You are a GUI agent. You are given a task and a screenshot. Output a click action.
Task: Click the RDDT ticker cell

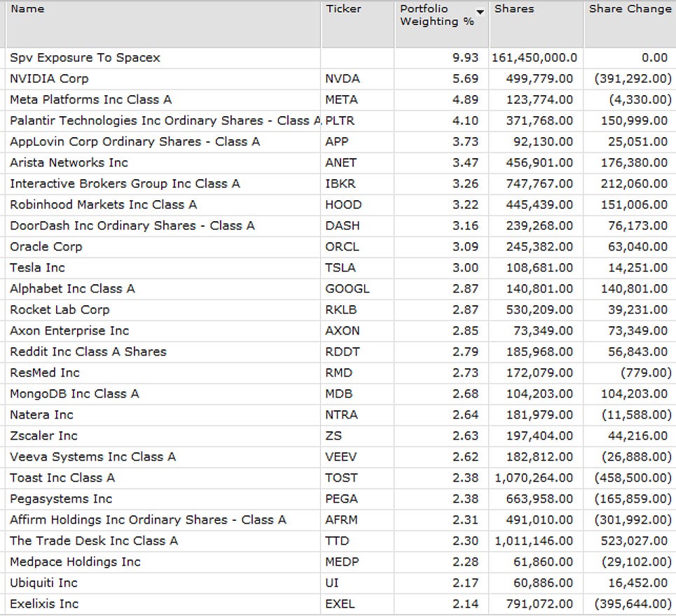pyautogui.click(x=343, y=352)
